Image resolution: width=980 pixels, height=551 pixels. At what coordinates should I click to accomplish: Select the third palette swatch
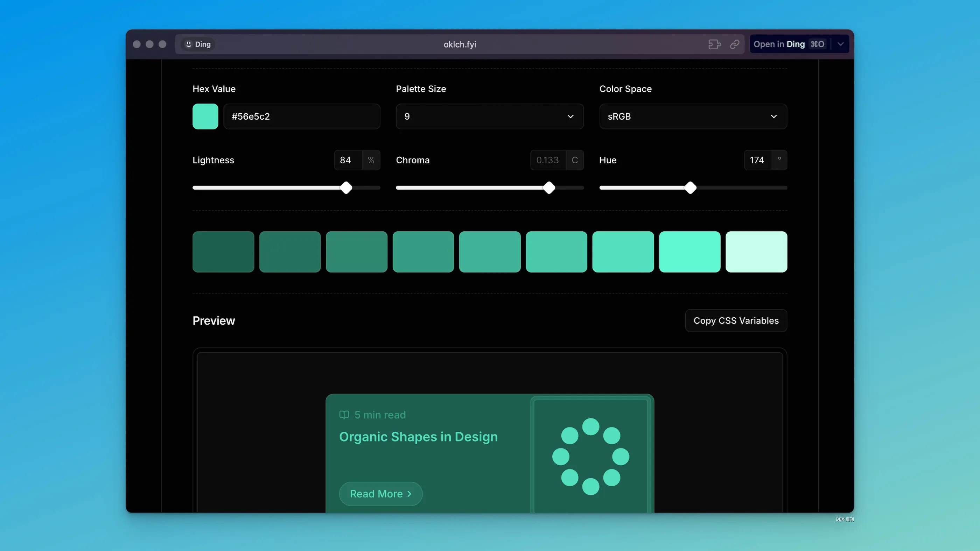tap(356, 252)
